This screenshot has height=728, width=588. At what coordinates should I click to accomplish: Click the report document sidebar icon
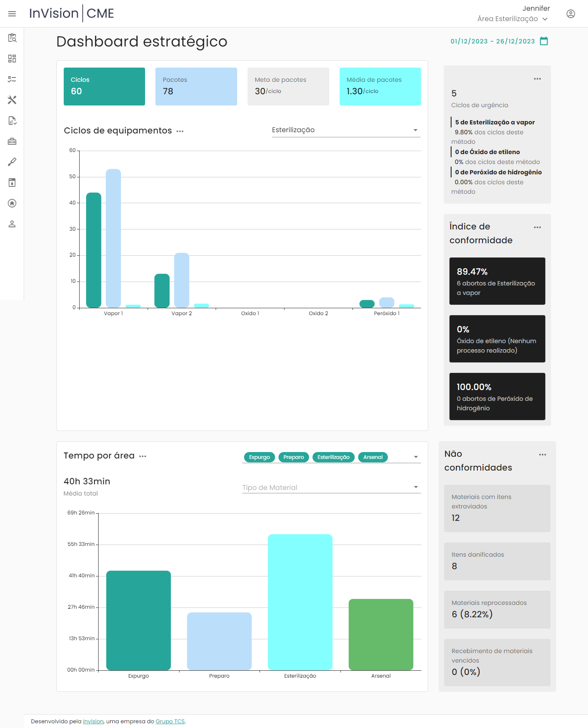[x=12, y=121]
